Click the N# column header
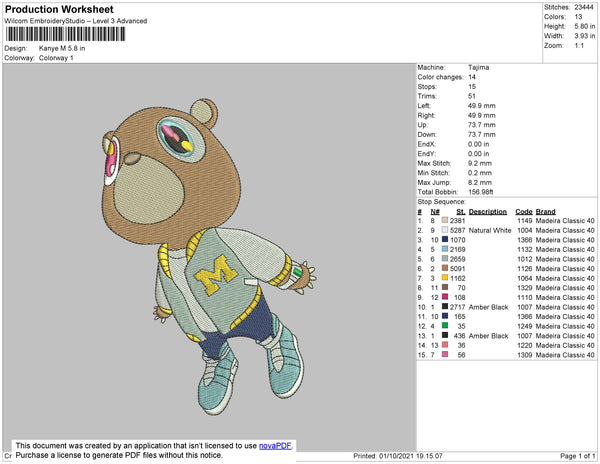The width and height of the screenshot is (600, 464). [435, 212]
